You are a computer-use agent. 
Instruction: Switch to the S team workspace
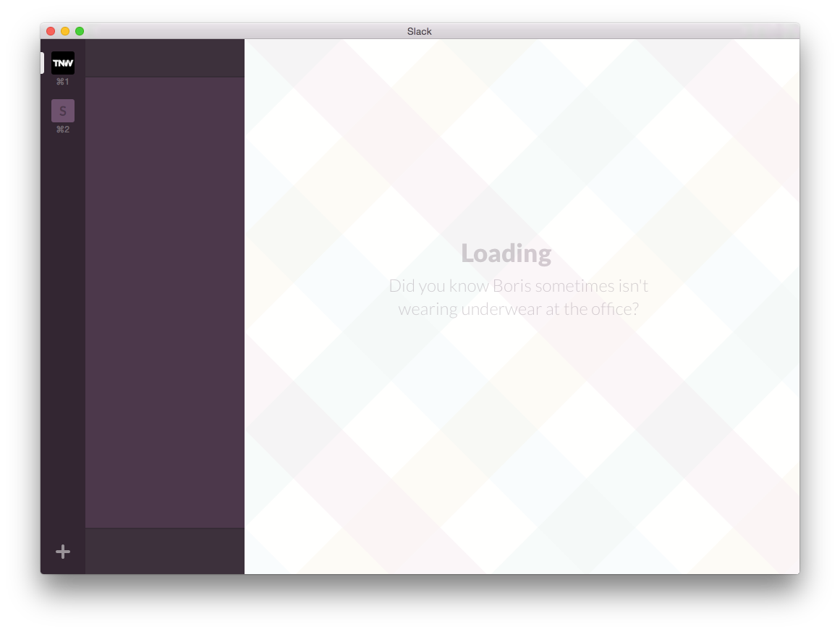(63, 111)
